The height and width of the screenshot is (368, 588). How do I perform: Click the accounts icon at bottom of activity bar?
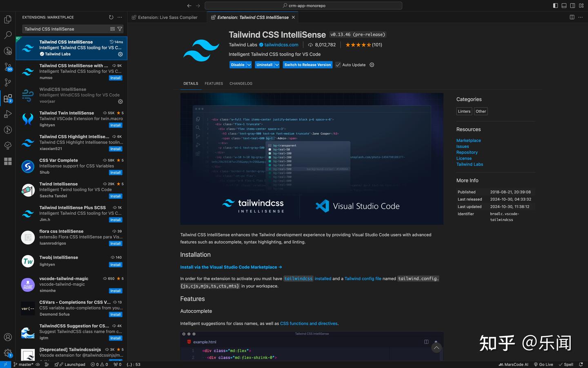click(x=8, y=337)
